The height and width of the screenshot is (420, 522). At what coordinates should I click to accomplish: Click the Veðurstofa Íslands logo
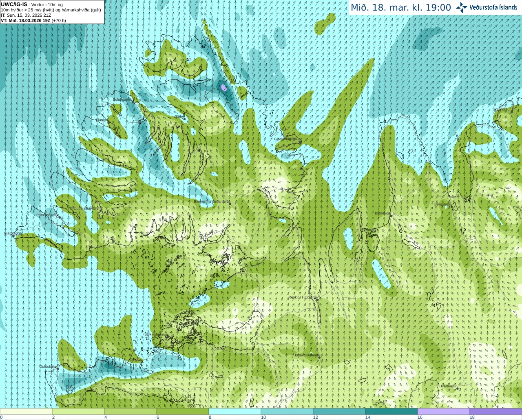486,7
